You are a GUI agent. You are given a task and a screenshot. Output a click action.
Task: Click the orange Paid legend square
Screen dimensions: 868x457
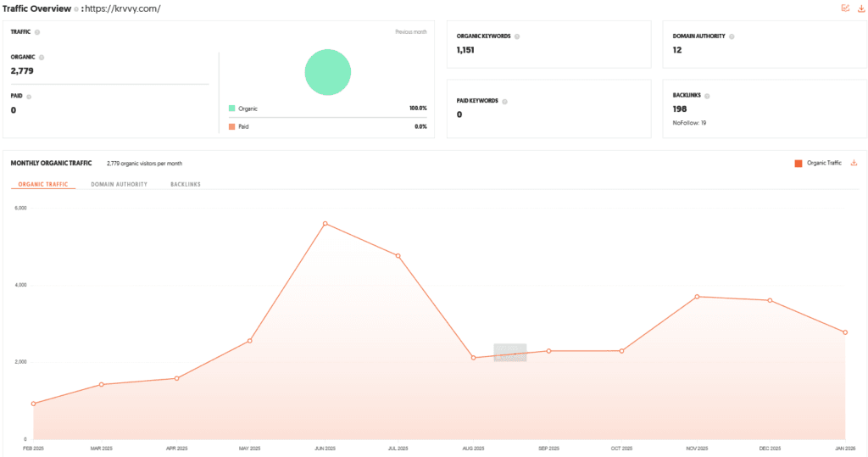(x=232, y=127)
